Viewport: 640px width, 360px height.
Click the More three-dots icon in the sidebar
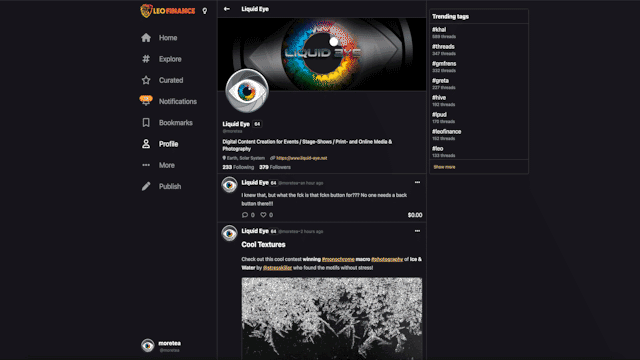[146, 165]
